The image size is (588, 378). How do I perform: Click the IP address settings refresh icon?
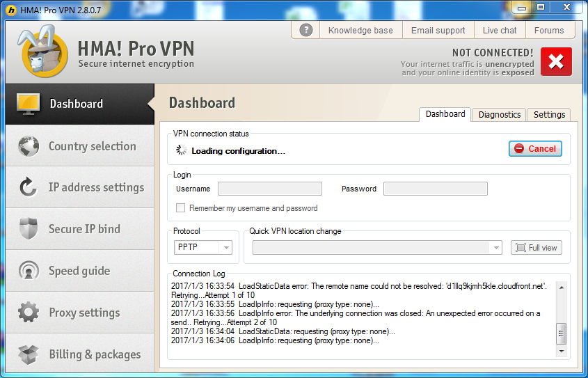tap(29, 187)
